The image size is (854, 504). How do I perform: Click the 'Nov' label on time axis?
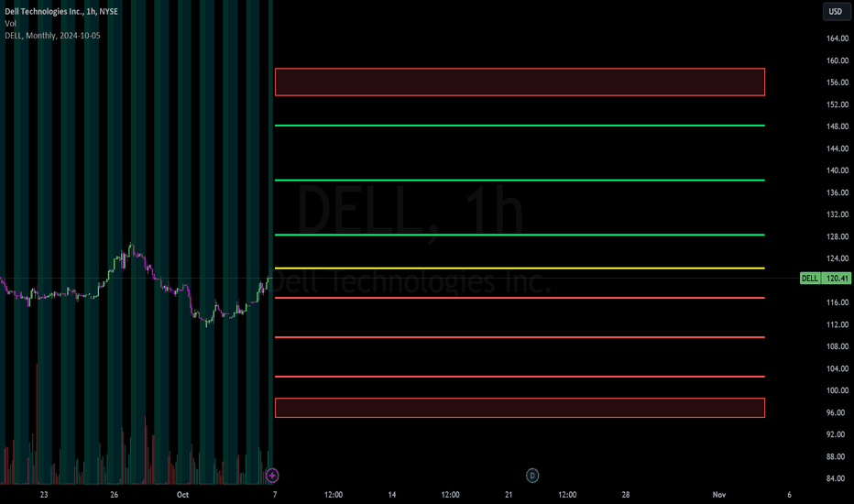click(719, 495)
